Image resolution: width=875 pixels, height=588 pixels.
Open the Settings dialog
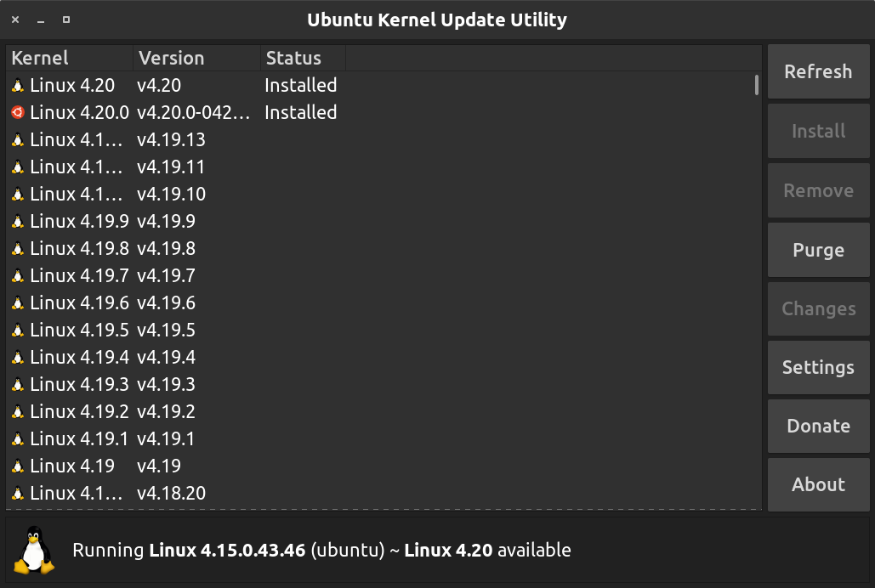(817, 367)
